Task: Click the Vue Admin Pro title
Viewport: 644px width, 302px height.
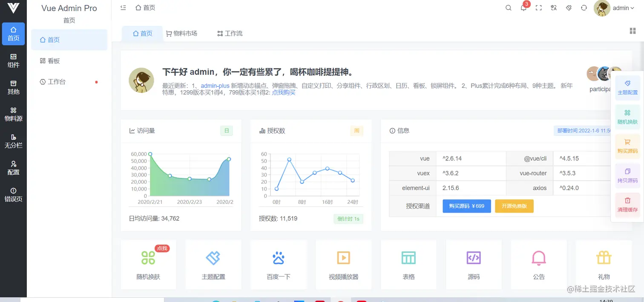Action: [x=69, y=8]
